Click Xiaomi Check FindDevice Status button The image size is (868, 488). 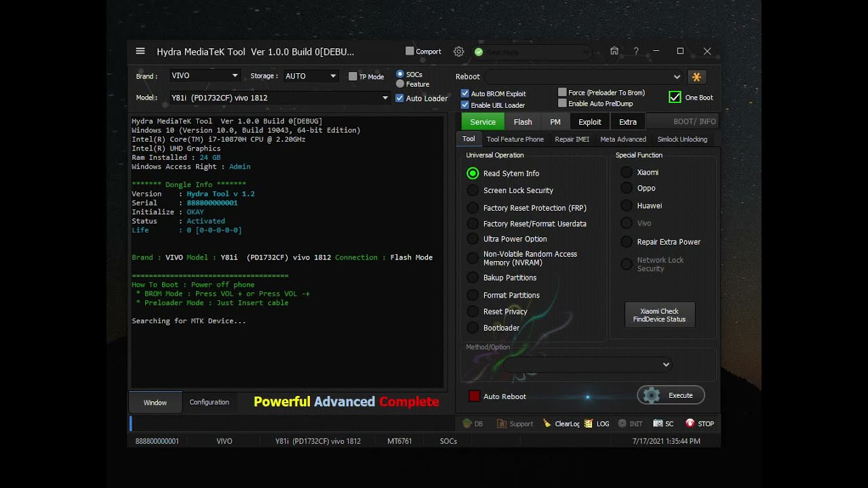[x=660, y=315]
